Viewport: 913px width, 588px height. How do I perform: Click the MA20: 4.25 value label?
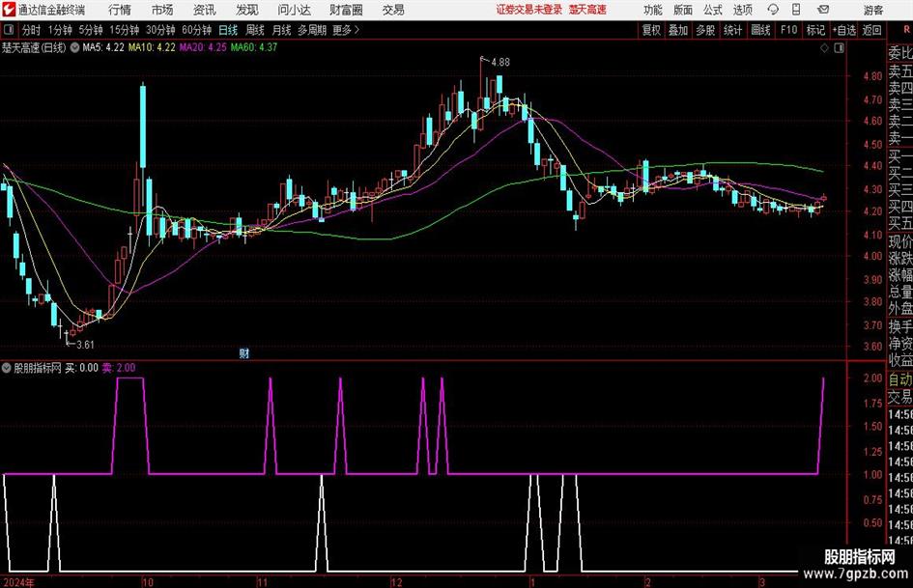click(203, 47)
